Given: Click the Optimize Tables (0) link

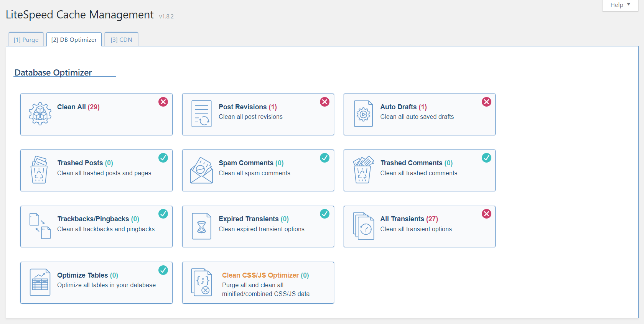Looking at the screenshot, I should point(87,275).
